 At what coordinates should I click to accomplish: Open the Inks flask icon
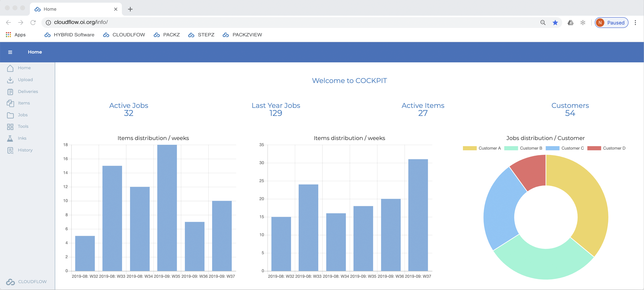pyautogui.click(x=10, y=138)
